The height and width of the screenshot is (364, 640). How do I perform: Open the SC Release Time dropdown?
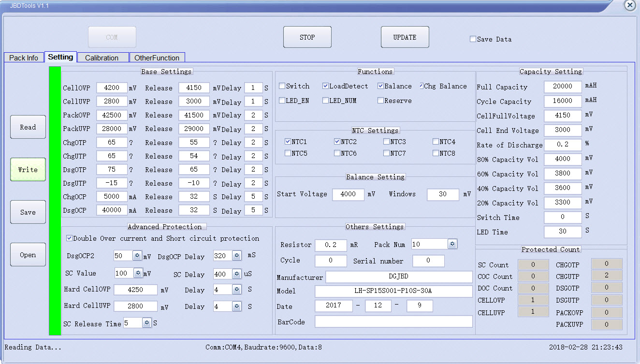pyautogui.click(x=147, y=323)
